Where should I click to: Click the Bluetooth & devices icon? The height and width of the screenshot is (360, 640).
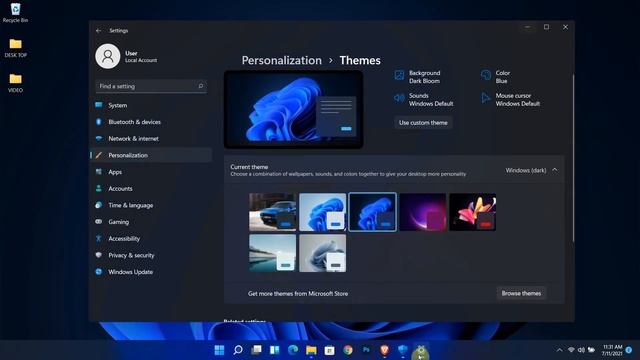coord(98,122)
